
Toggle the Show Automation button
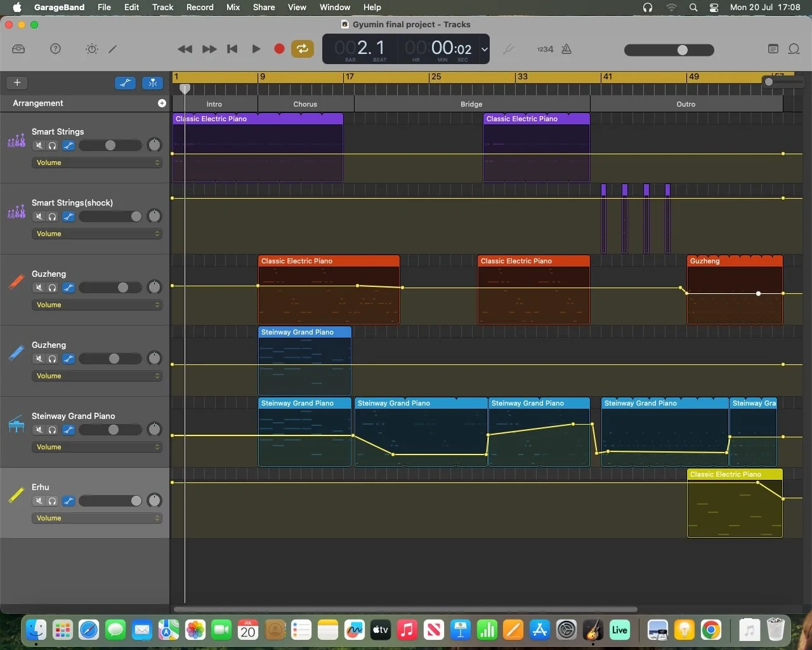[x=125, y=83]
